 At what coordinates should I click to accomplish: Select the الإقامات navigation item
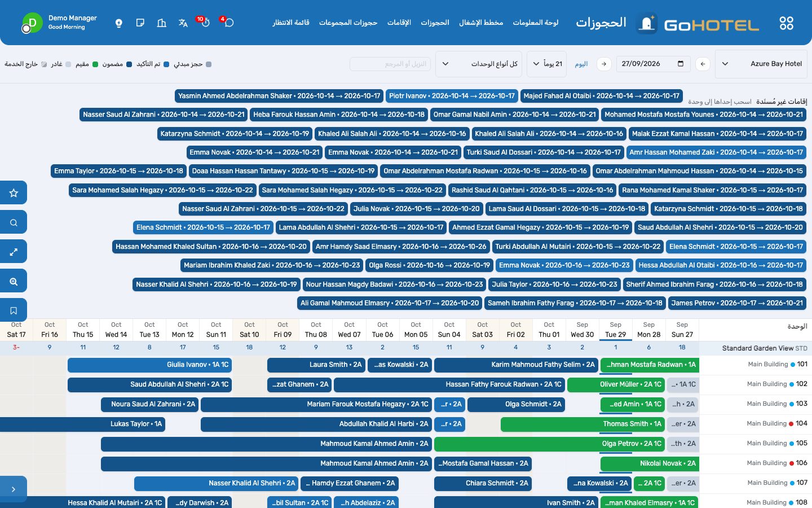point(399,23)
